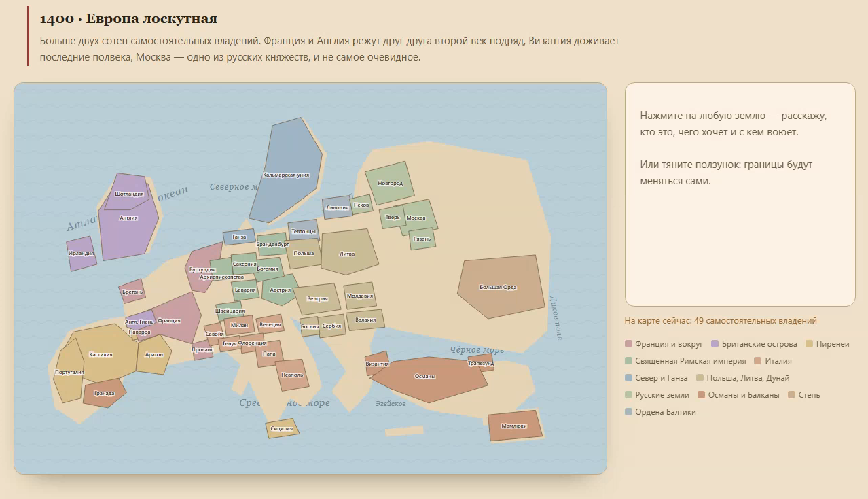Pick the Ирландия territory on the map
This screenshot has height=499, width=868.
click(x=82, y=254)
